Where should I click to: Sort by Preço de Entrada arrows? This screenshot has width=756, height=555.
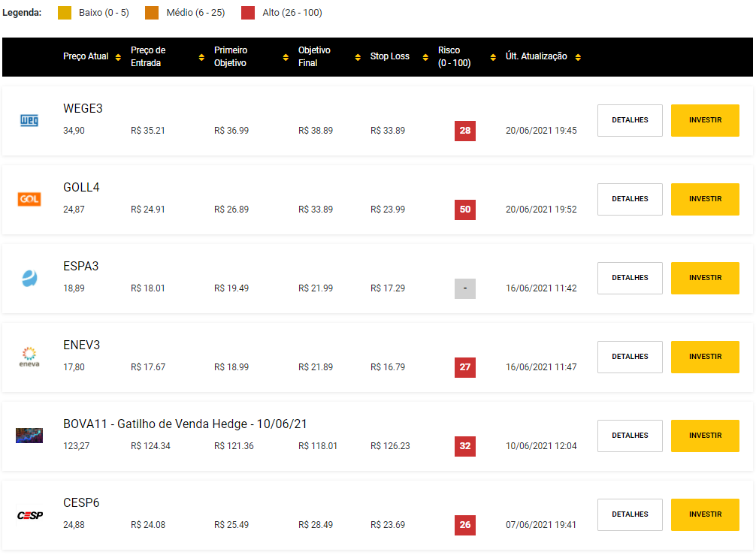[x=201, y=57]
